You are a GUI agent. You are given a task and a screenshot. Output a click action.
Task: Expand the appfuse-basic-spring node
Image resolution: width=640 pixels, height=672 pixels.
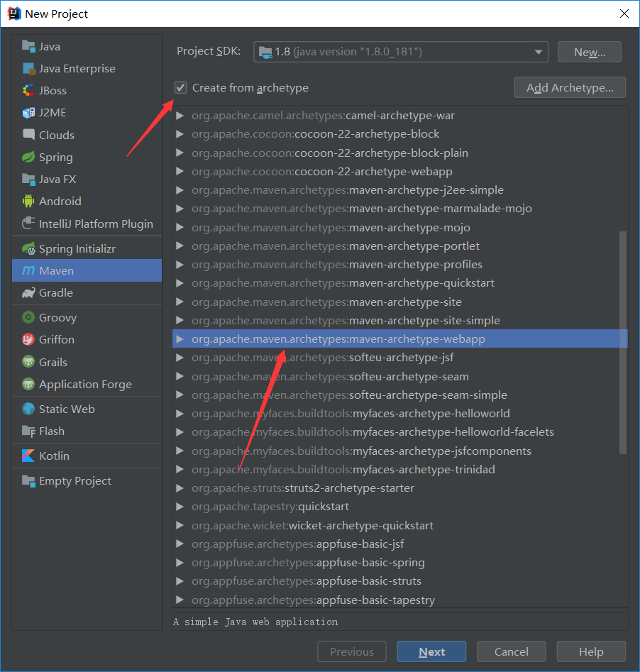point(180,562)
